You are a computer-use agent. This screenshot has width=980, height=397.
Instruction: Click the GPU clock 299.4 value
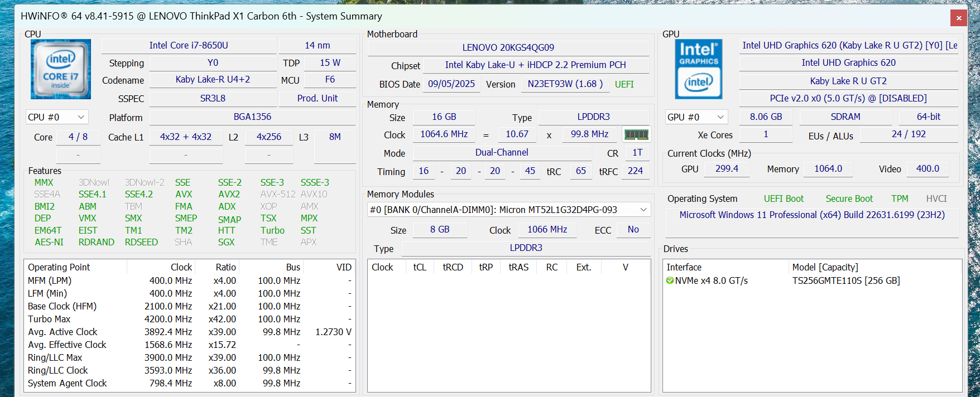tap(727, 169)
